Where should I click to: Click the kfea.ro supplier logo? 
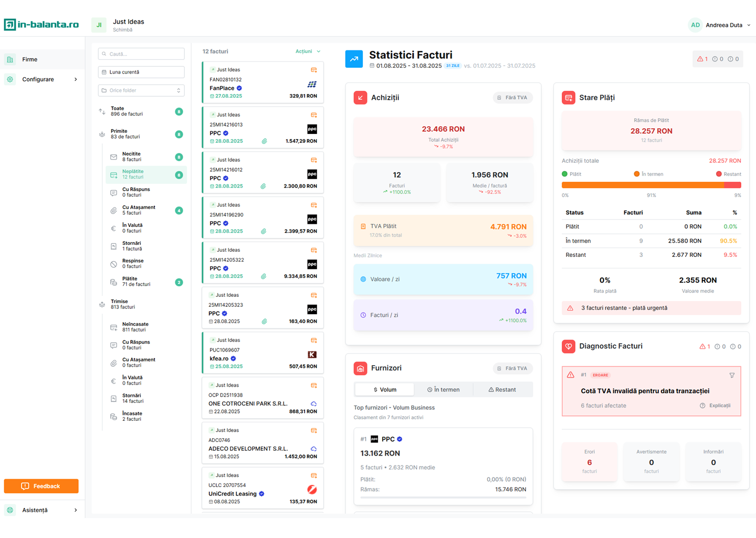pos(312,355)
